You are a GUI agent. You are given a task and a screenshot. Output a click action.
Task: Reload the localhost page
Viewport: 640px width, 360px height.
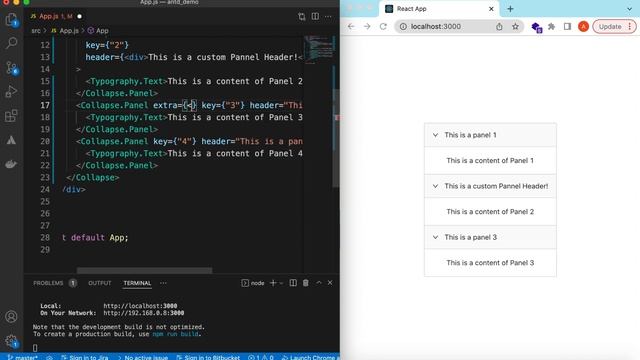[383, 27]
